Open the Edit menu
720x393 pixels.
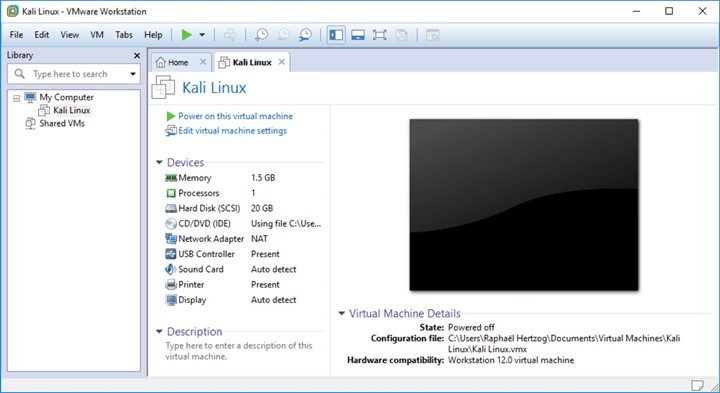(x=41, y=35)
